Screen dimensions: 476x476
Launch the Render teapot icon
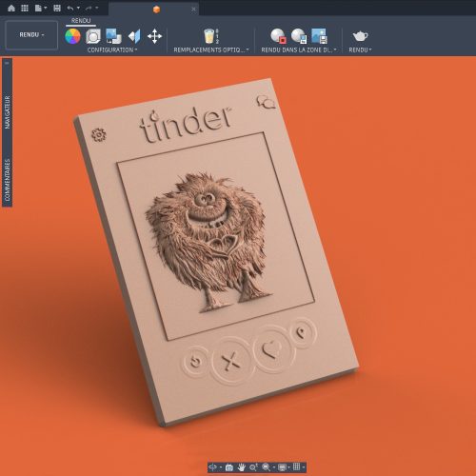(360, 36)
